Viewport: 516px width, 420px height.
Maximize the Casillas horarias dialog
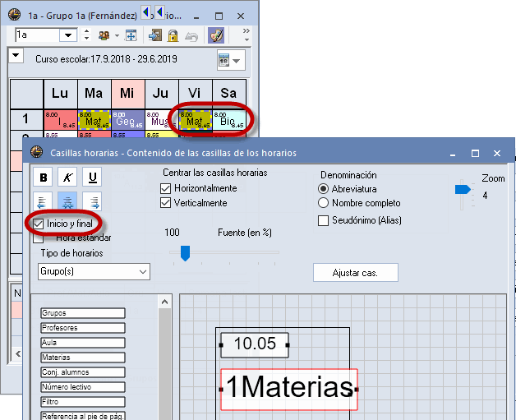(475, 153)
